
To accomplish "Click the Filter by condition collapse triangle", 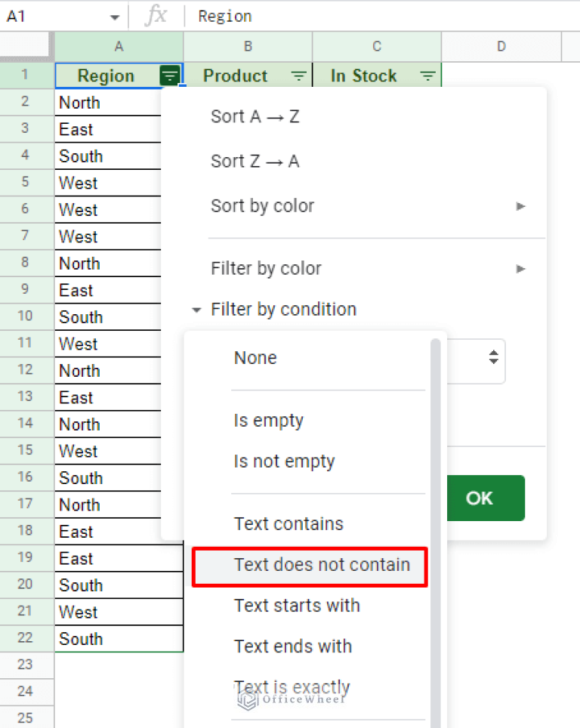I will (196, 309).
